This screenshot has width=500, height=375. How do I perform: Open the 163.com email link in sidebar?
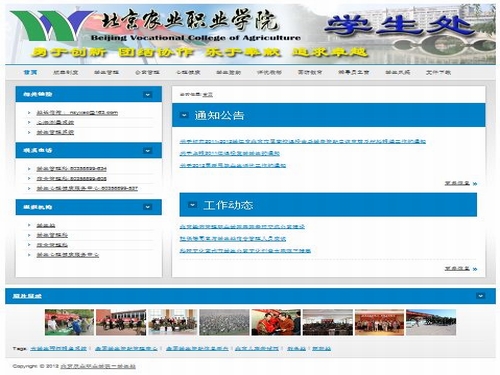[x=77, y=113]
